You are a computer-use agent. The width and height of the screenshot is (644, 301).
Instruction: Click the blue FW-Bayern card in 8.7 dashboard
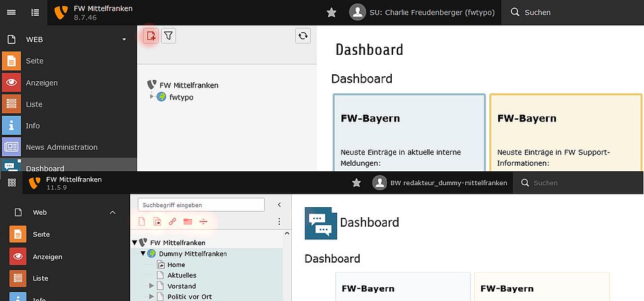409,132
